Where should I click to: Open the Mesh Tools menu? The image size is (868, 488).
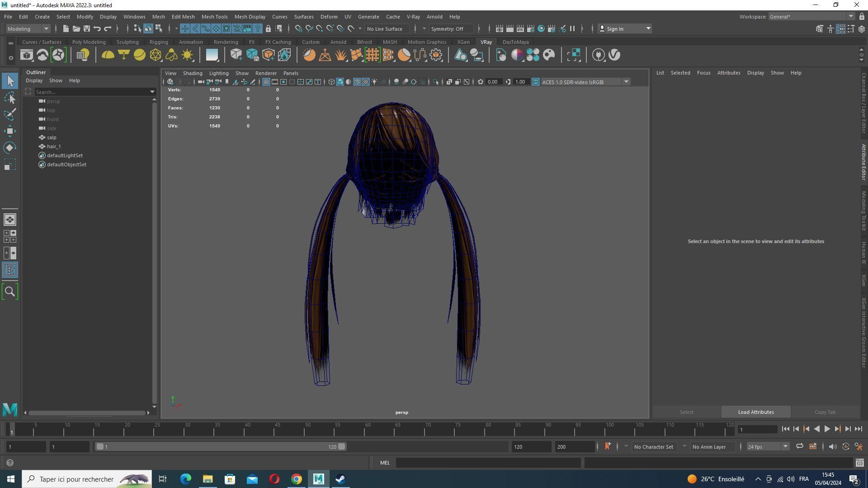pyautogui.click(x=214, y=17)
